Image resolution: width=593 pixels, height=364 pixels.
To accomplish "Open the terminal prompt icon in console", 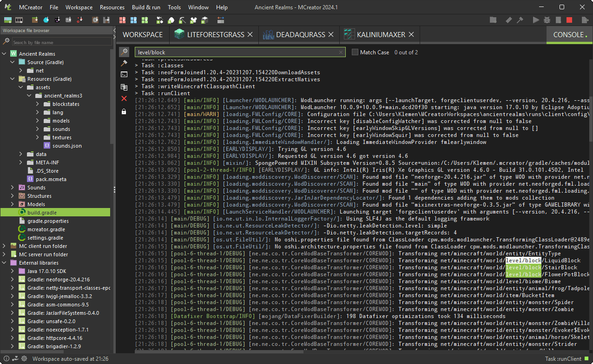I will 124,74.
